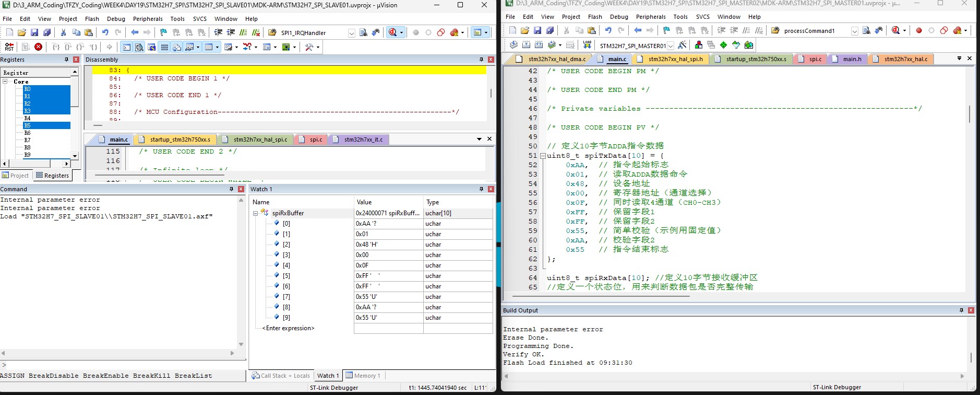Image resolution: width=980 pixels, height=395 pixels.
Task: Switch to Call Stack + Locals tab
Action: (281, 376)
